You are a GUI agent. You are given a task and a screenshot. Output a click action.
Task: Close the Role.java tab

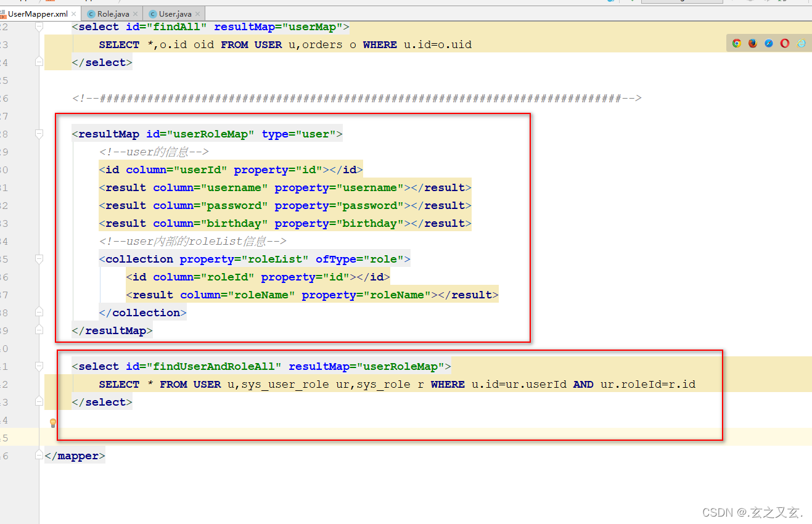coord(136,14)
